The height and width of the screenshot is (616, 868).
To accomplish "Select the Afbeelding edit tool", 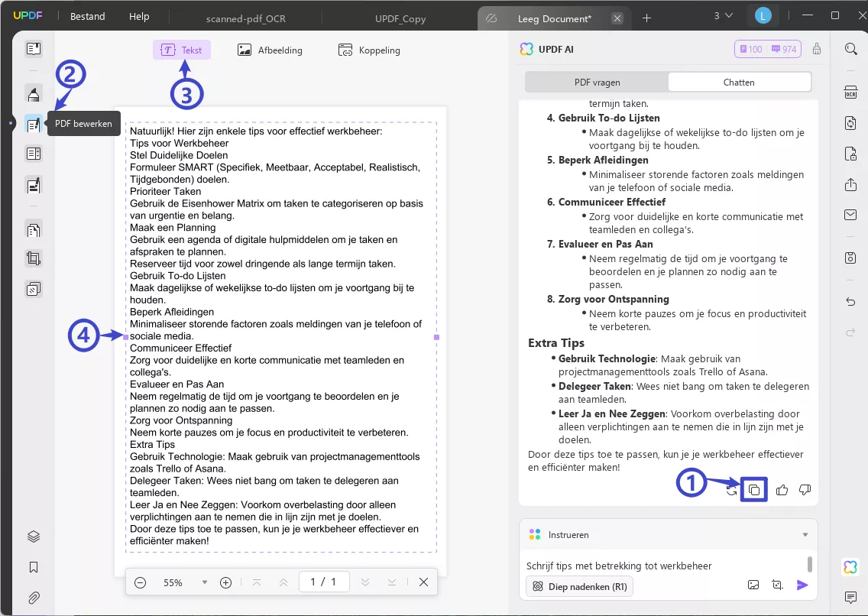I will click(x=270, y=50).
